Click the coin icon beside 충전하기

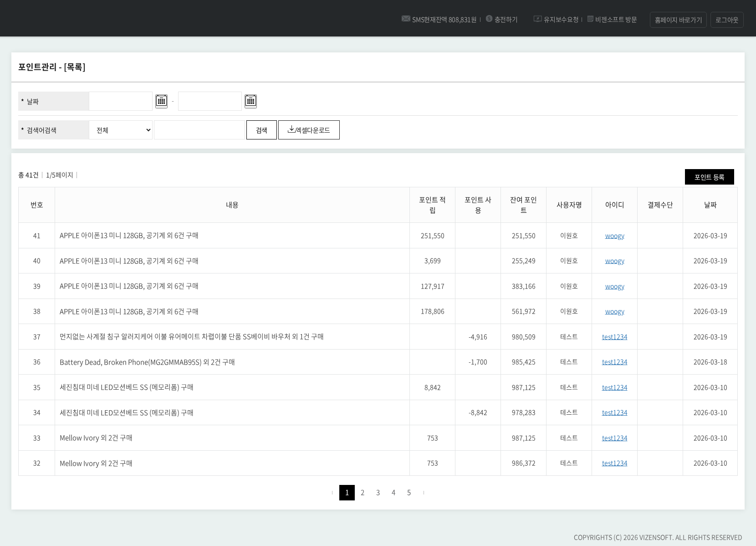(x=489, y=19)
